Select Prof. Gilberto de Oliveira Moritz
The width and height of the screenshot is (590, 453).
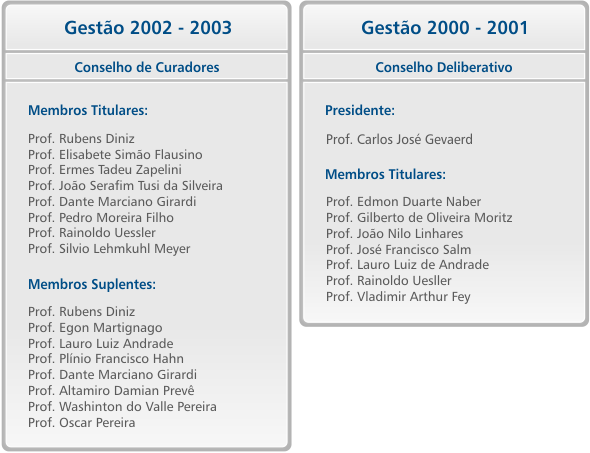click(x=419, y=218)
